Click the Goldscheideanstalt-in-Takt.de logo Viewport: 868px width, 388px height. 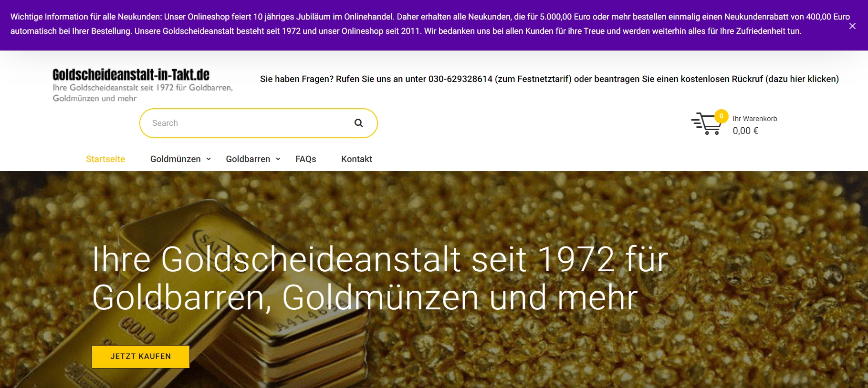[131, 75]
